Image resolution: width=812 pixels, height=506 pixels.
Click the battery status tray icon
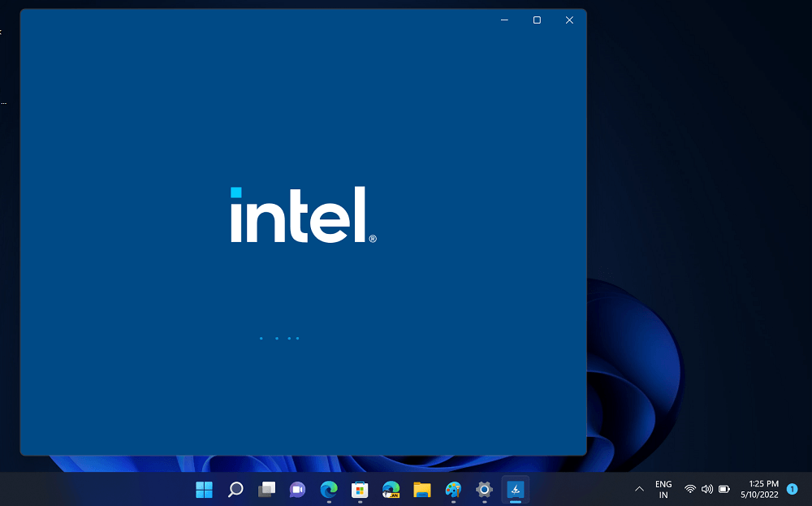pyautogui.click(x=724, y=489)
